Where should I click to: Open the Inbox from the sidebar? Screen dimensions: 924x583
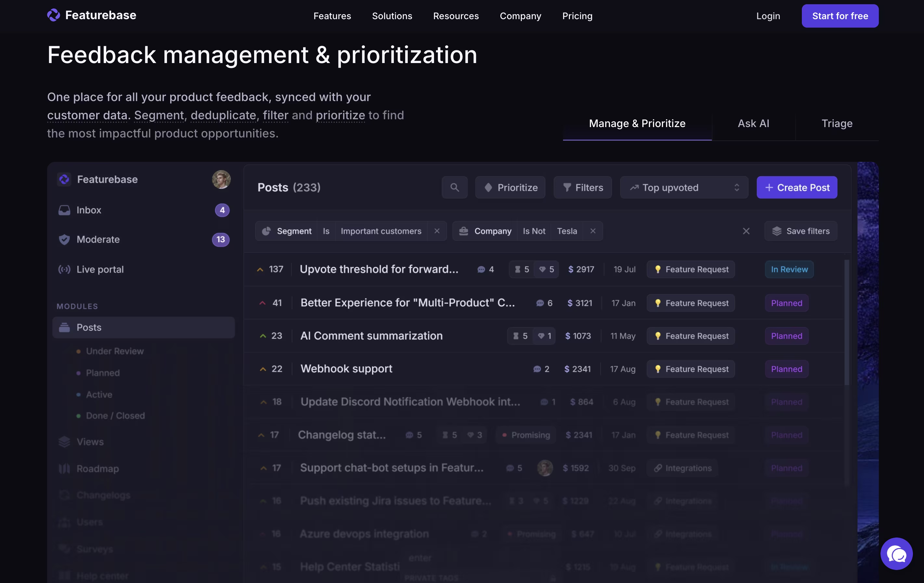(x=89, y=210)
